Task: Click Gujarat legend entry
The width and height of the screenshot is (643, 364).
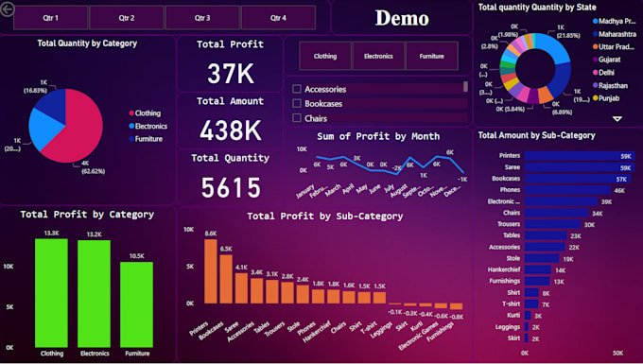Action: point(606,60)
